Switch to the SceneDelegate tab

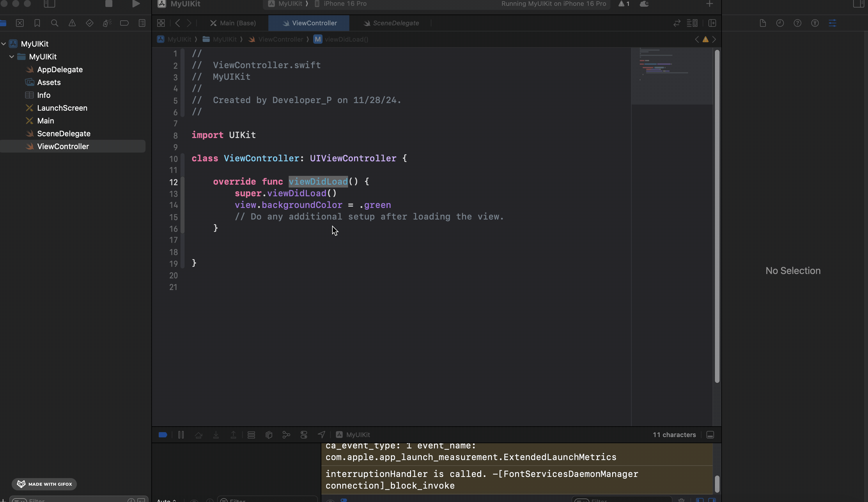point(395,23)
